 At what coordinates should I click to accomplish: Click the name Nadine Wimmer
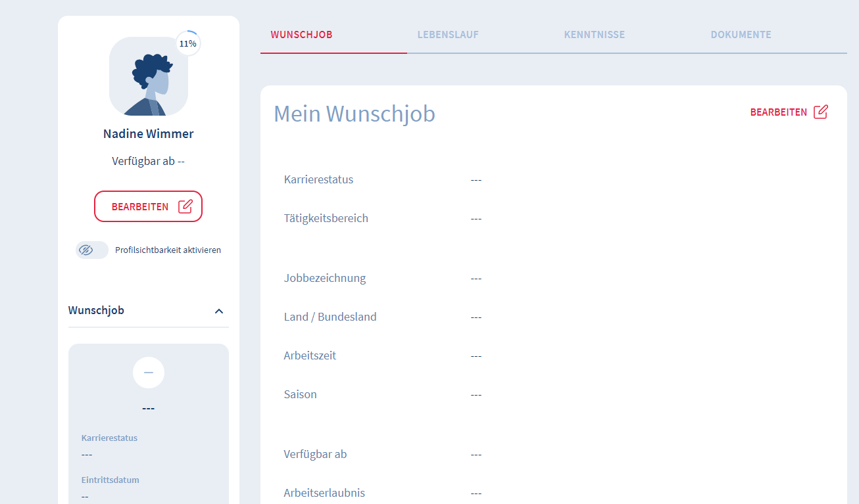tap(149, 134)
